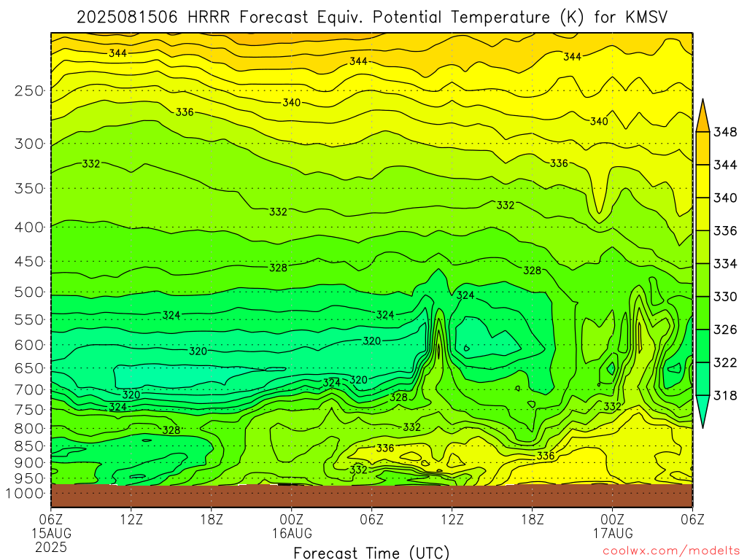Click the 330 colorbar value label
The width and height of the screenshot is (747, 560).
point(725,297)
